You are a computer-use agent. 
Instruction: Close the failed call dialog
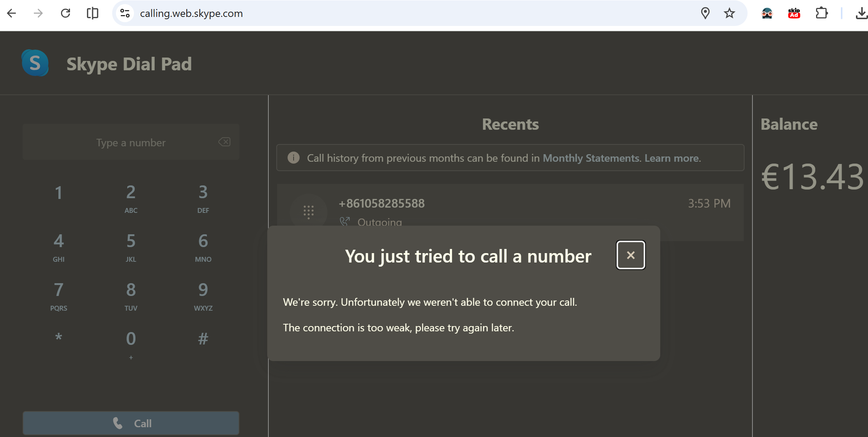coord(631,255)
